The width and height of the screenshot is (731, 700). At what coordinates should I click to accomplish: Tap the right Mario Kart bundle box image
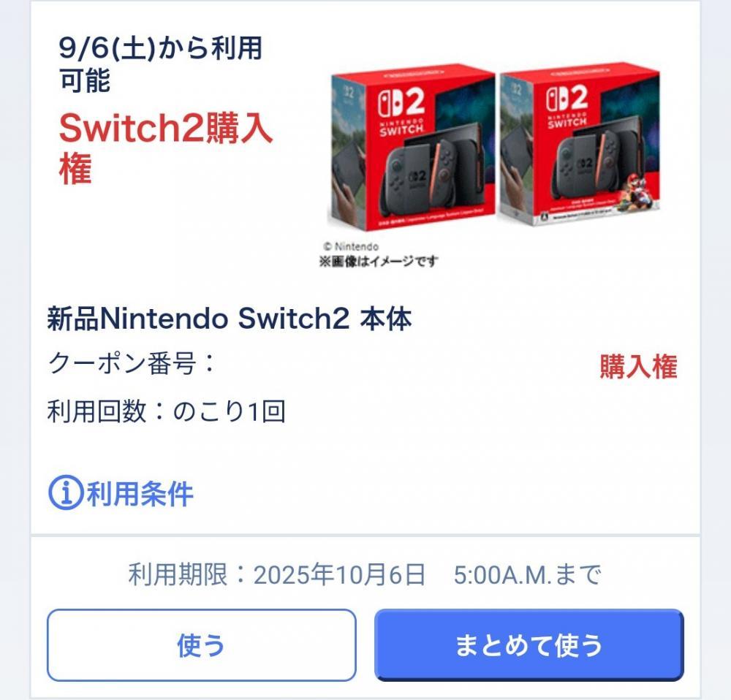(x=580, y=143)
